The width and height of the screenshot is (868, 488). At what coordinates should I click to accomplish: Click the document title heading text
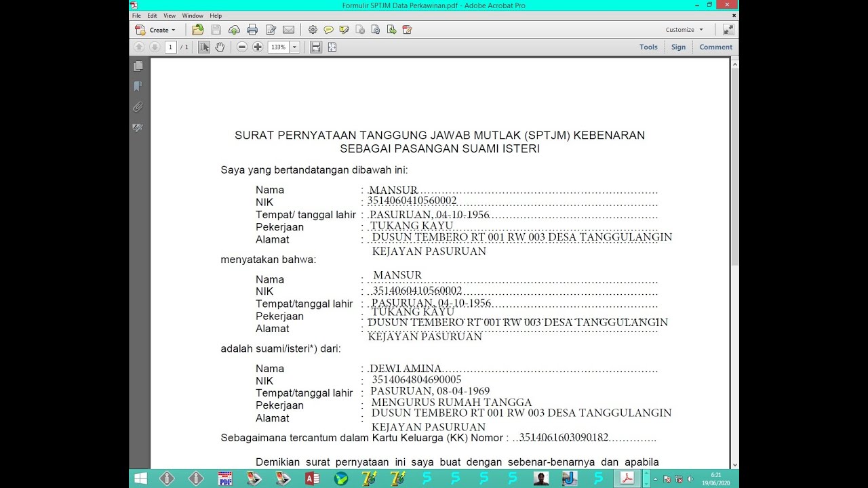coord(439,142)
